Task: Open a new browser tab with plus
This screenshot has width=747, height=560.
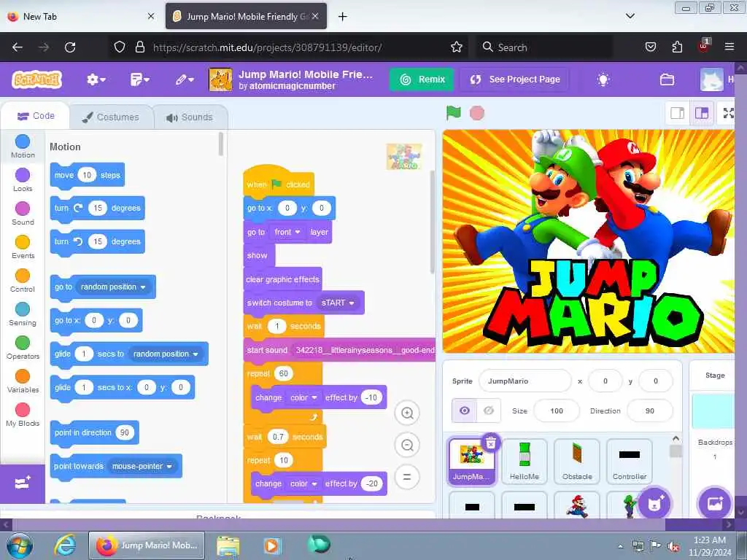Action: click(343, 17)
